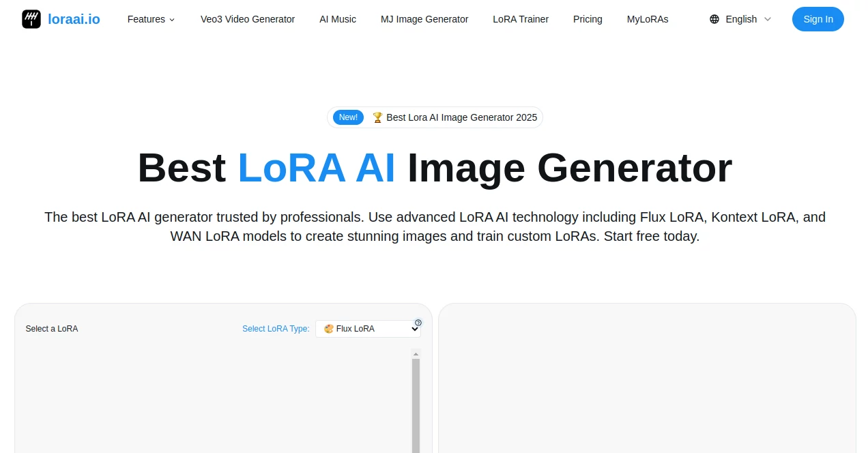Open the Flux LoRA type dropdown
The height and width of the screenshot is (453, 868).
tap(368, 329)
